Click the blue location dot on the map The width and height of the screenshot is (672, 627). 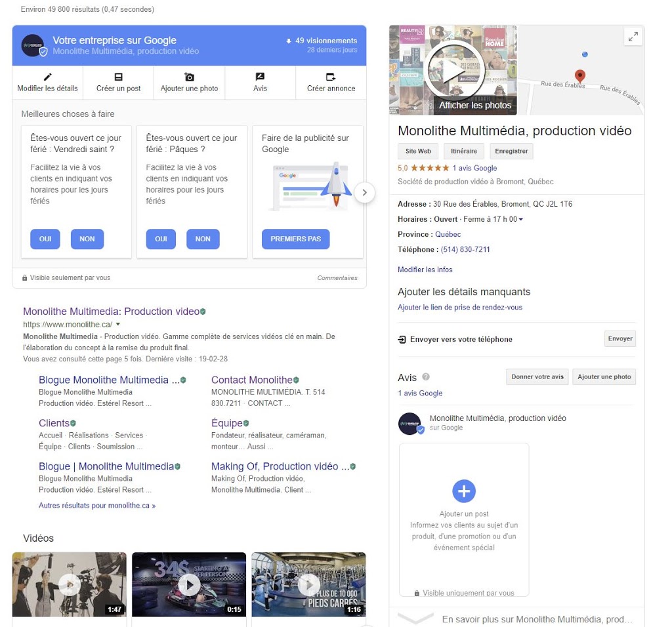[585, 54]
